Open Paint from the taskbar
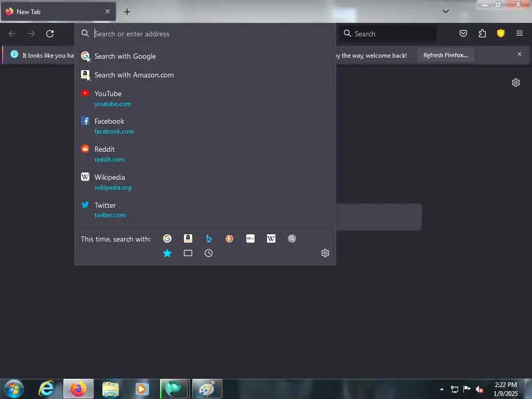 [x=207, y=389]
